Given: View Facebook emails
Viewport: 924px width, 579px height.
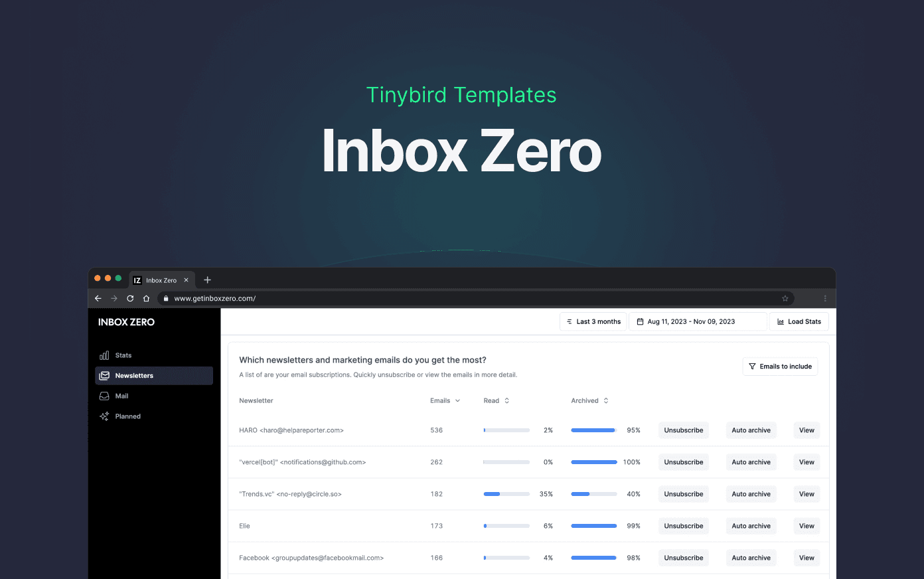Looking at the screenshot, I should point(807,558).
